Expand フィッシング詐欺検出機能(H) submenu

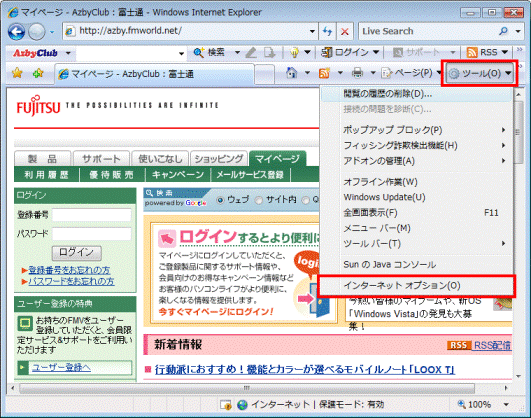(416, 145)
